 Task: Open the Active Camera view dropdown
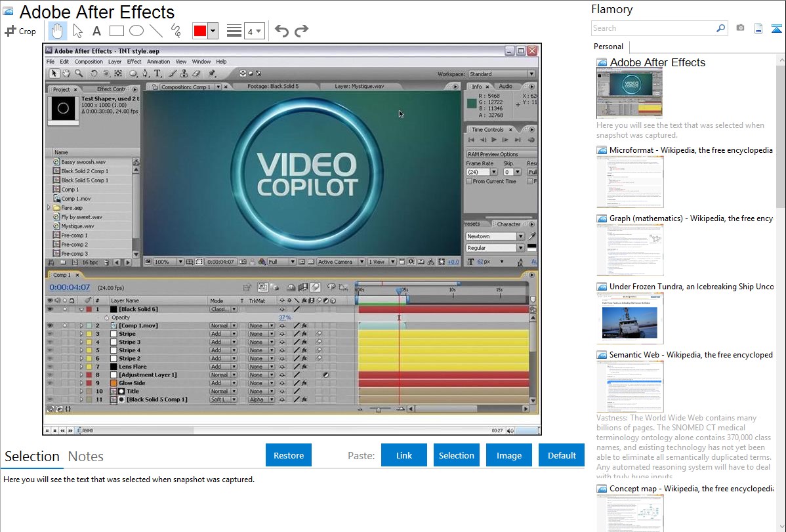(x=341, y=262)
